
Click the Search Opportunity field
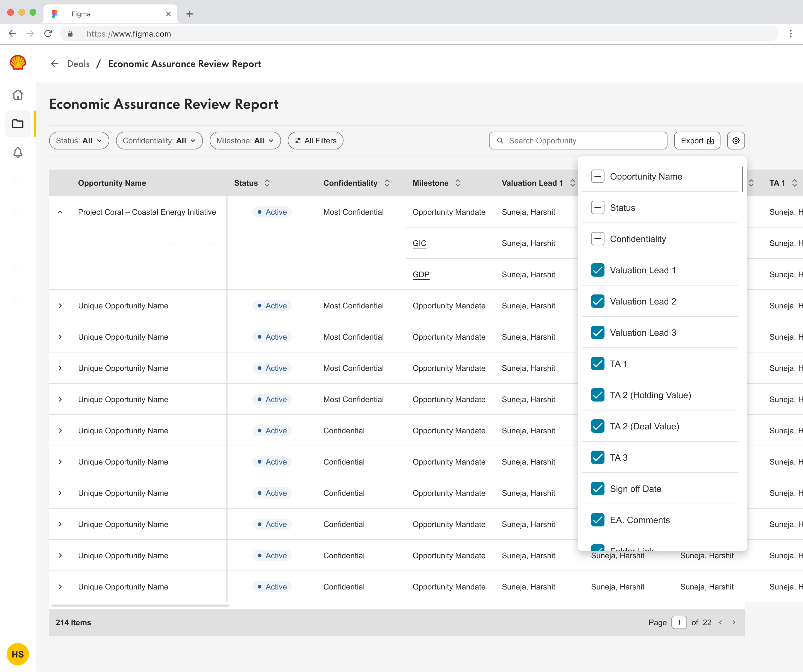tap(578, 141)
